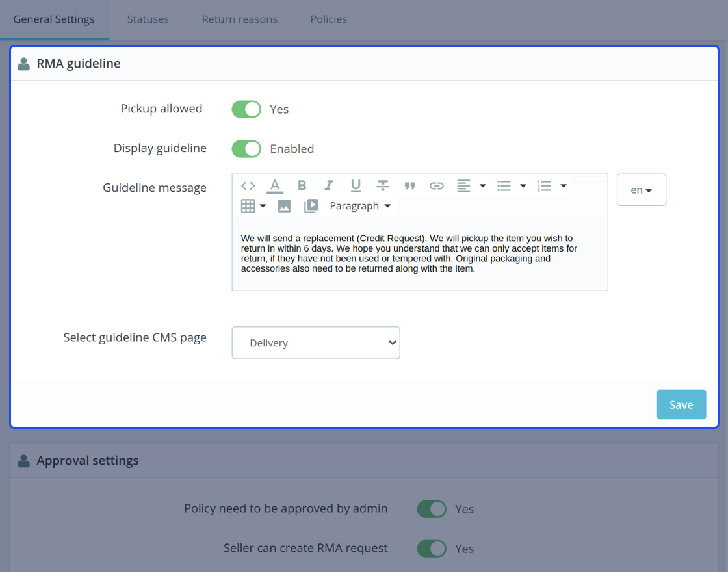Click the text alignment icon
The image size is (728, 572).
tap(463, 186)
